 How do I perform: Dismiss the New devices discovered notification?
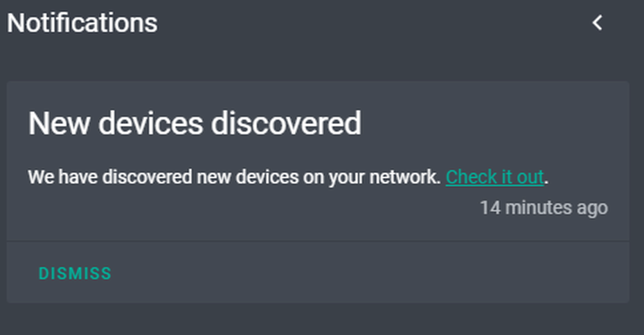(x=75, y=273)
